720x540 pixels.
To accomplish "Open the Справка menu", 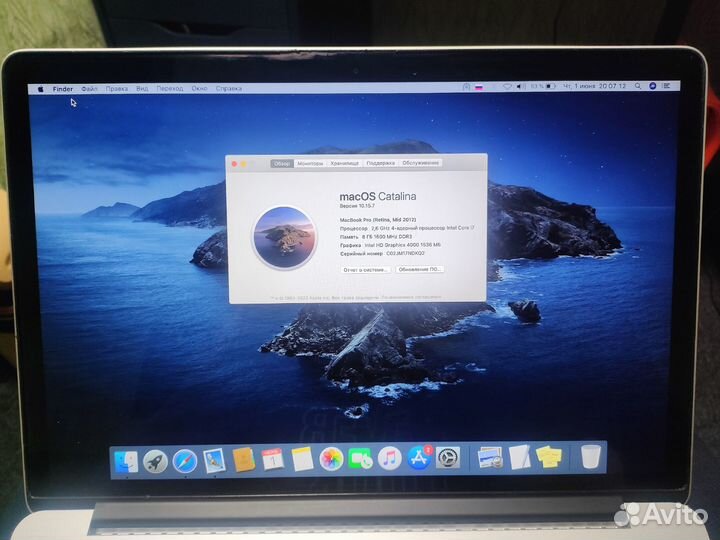I will [229, 88].
